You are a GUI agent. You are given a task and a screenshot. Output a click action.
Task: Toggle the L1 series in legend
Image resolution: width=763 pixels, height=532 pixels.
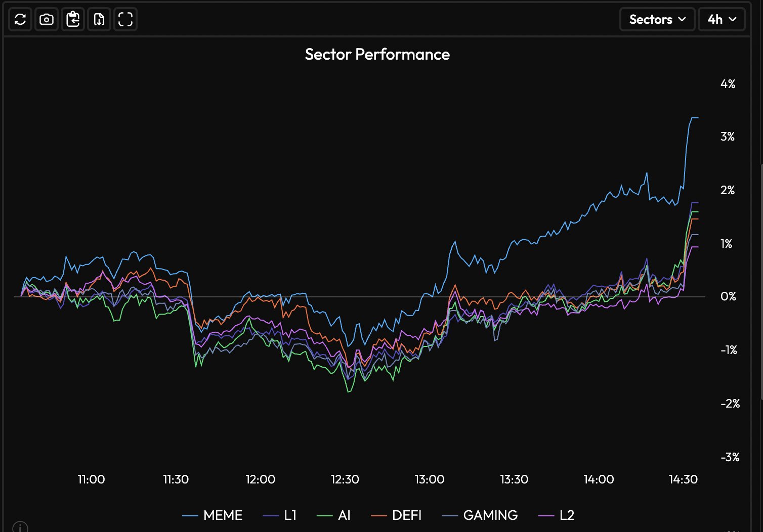[x=280, y=515]
